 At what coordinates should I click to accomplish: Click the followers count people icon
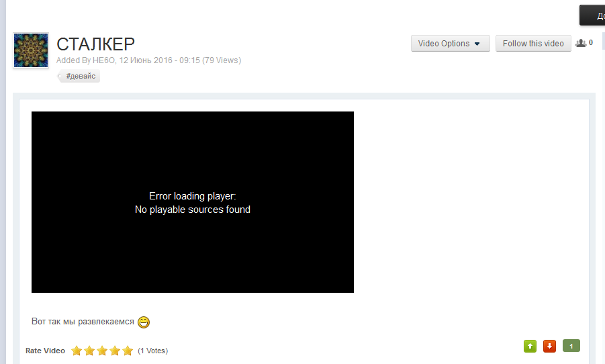click(x=581, y=43)
